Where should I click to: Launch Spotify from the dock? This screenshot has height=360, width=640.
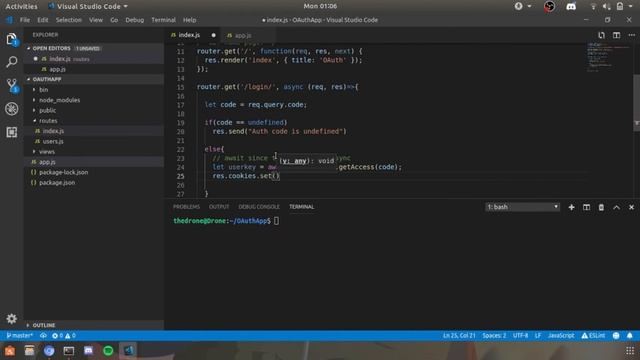coord(108,351)
